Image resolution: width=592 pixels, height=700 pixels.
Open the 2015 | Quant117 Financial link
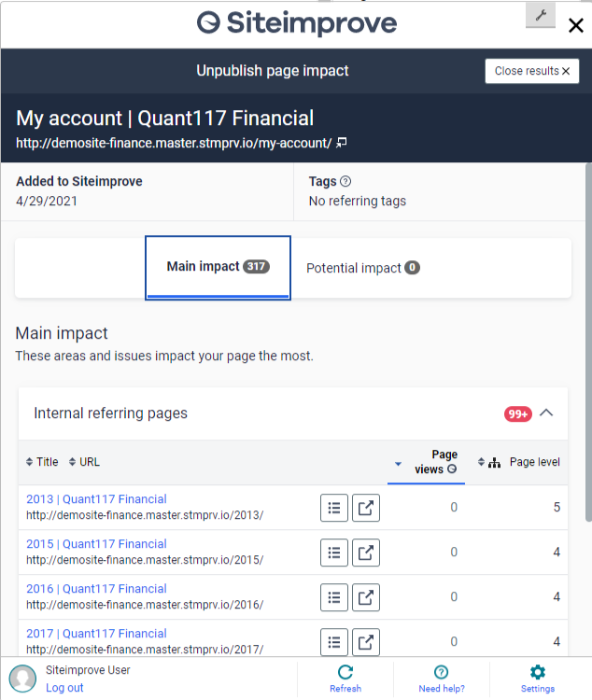point(96,544)
